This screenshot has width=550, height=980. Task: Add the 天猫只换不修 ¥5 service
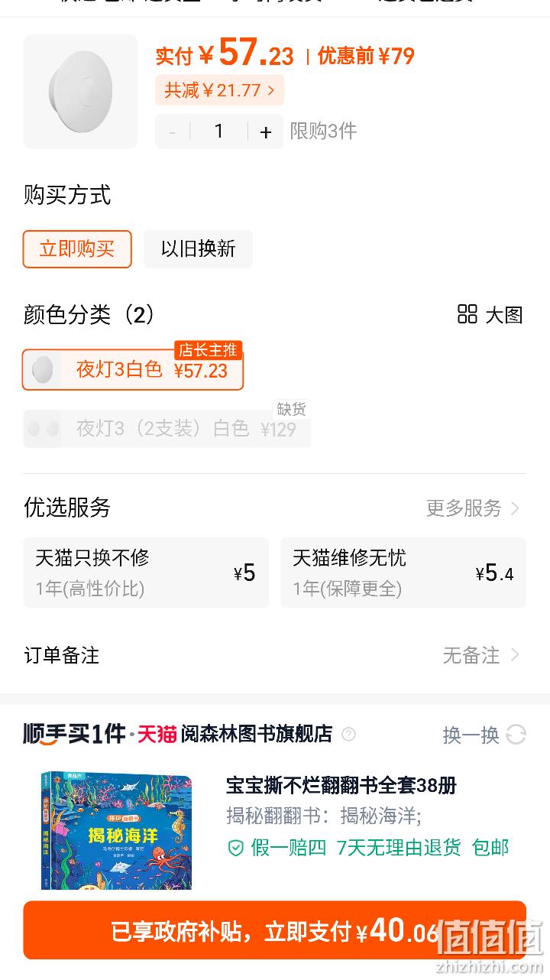[146, 573]
